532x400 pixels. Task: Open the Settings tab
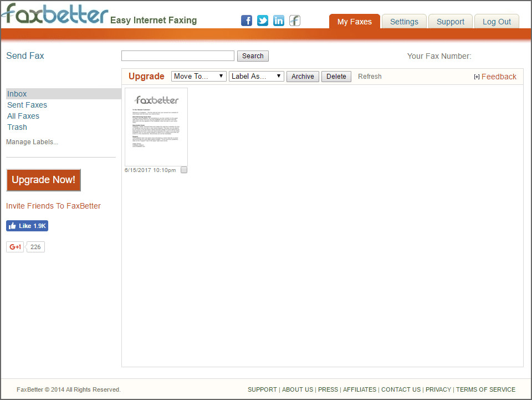[x=404, y=22]
